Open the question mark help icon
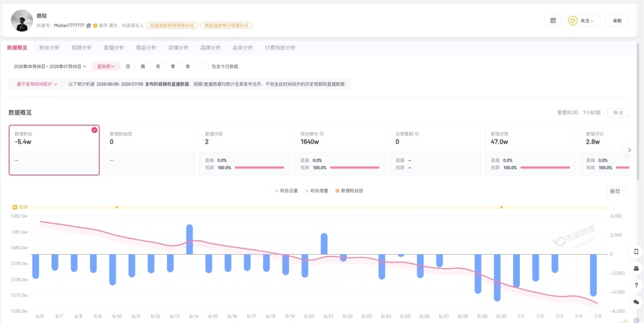The width and height of the screenshot is (644, 323). pos(636,285)
